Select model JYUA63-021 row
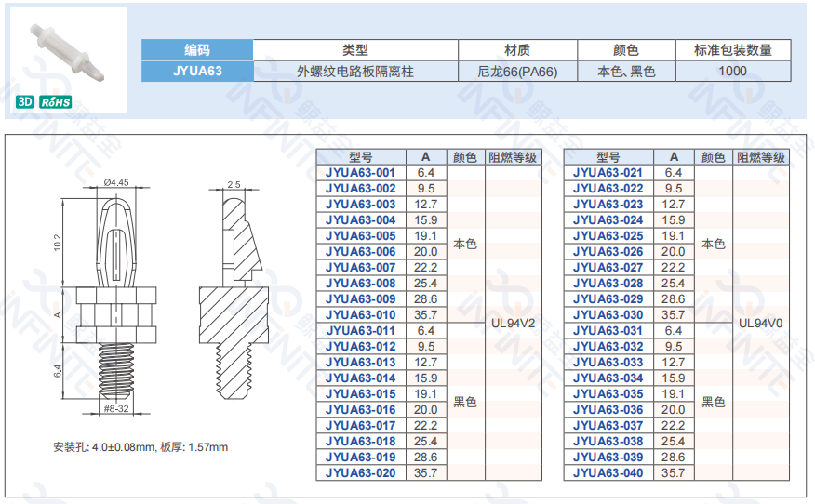 point(608,173)
